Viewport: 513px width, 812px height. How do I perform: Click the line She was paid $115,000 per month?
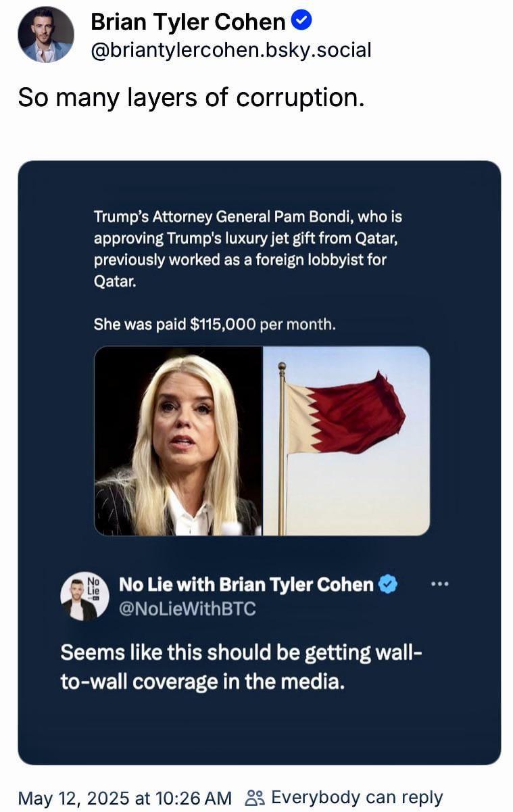click(214, 325)
